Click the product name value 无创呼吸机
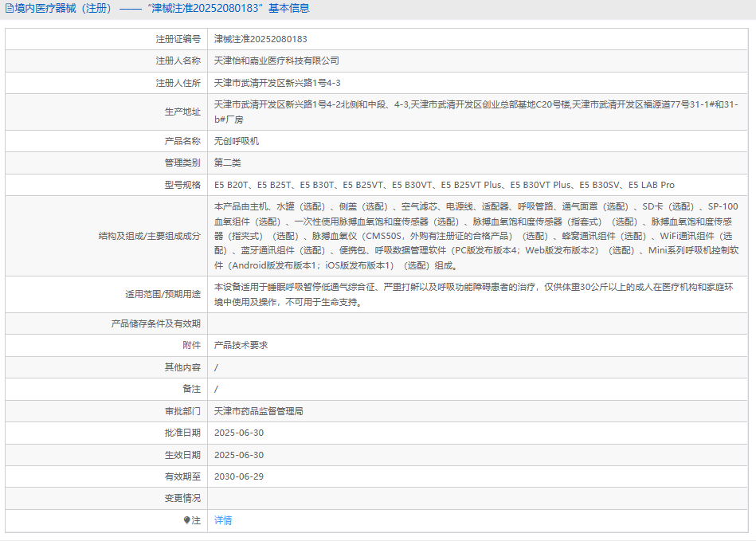Screen dimensions: 756x541 tap(237, 141)
